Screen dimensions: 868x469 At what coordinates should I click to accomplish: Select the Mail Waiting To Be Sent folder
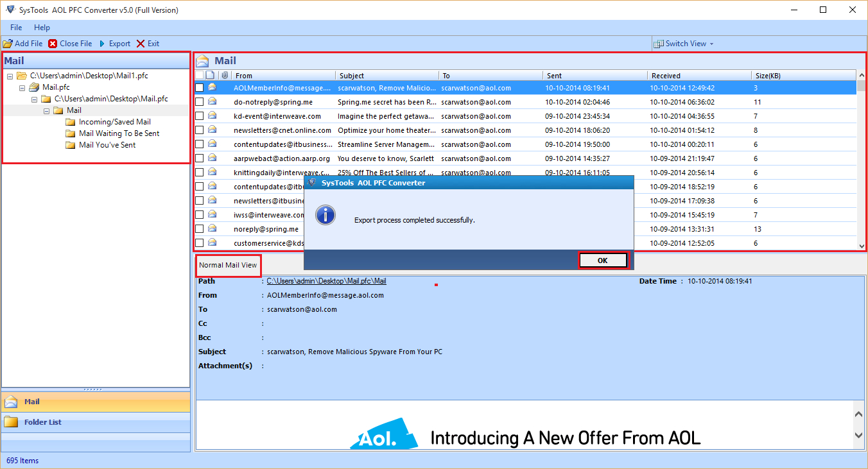(x=119, y=133)
